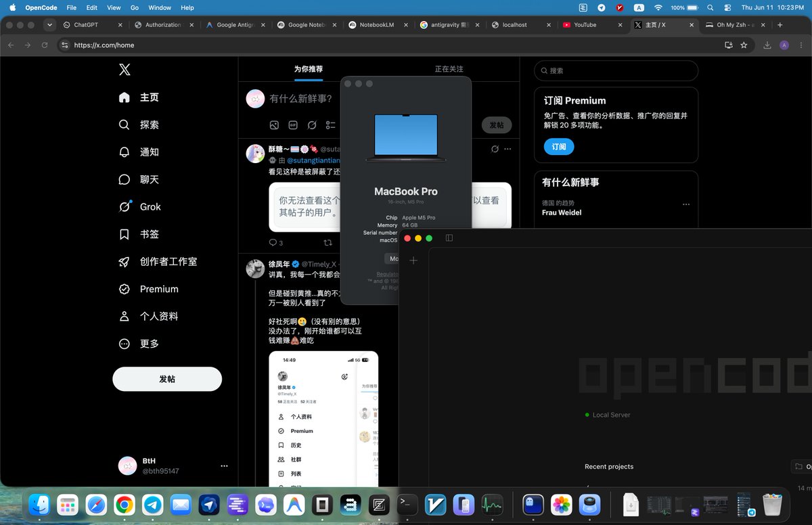
Task: Open Grok from the X sidebar
Action: point(139,207)
